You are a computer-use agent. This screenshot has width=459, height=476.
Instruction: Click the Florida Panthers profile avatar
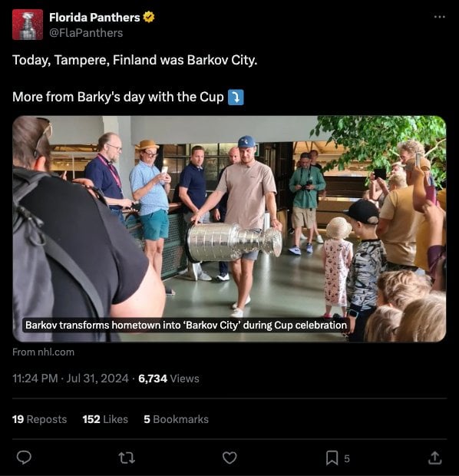pos(28,25)
